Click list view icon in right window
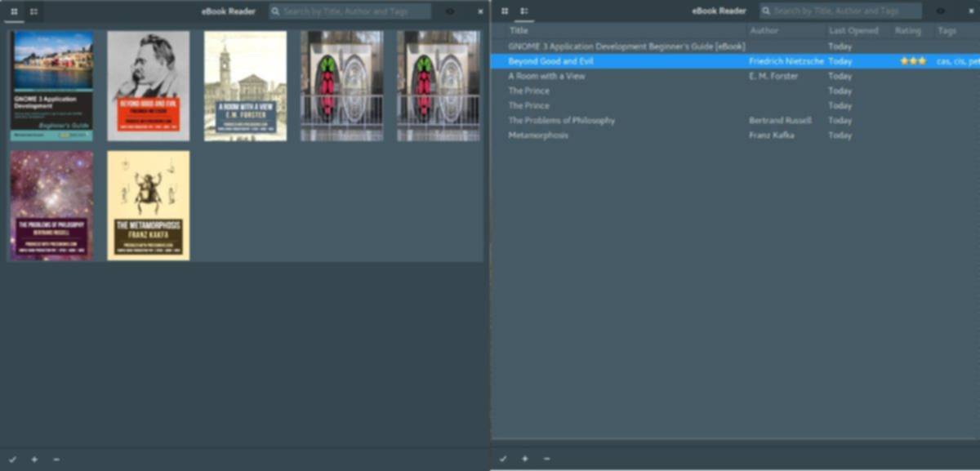The image size is (980, 471). coord(524,11)
